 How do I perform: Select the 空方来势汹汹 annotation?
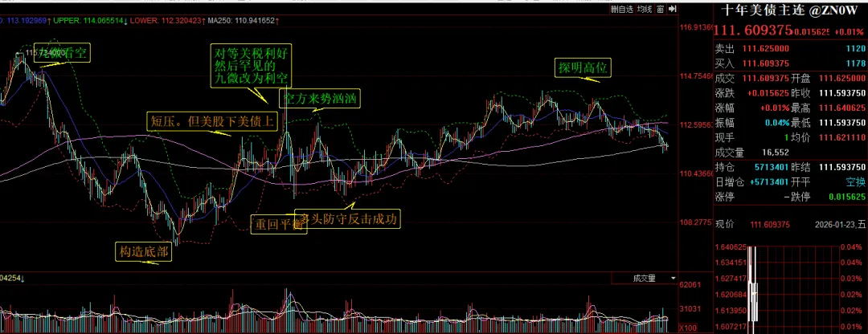click(319, 99)
